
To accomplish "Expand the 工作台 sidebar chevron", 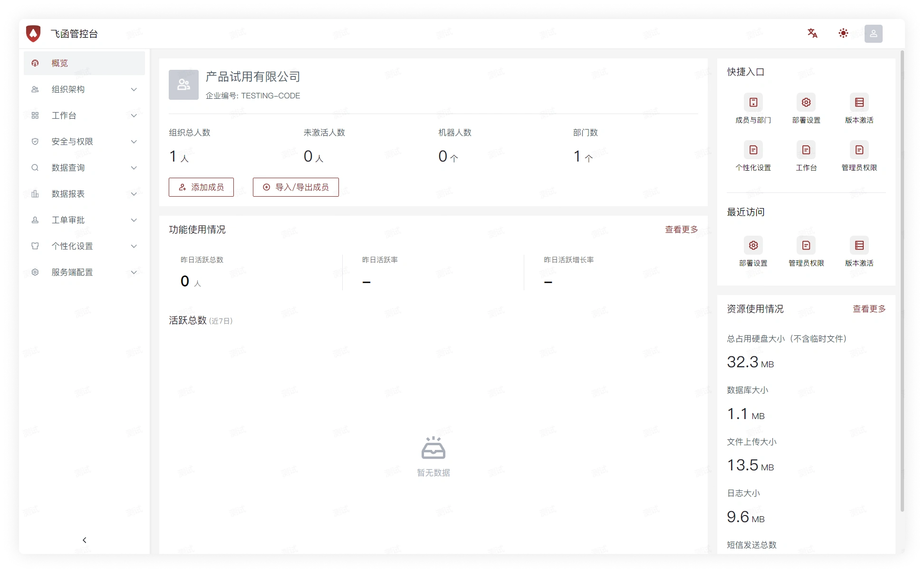I will tap(134, 115).
